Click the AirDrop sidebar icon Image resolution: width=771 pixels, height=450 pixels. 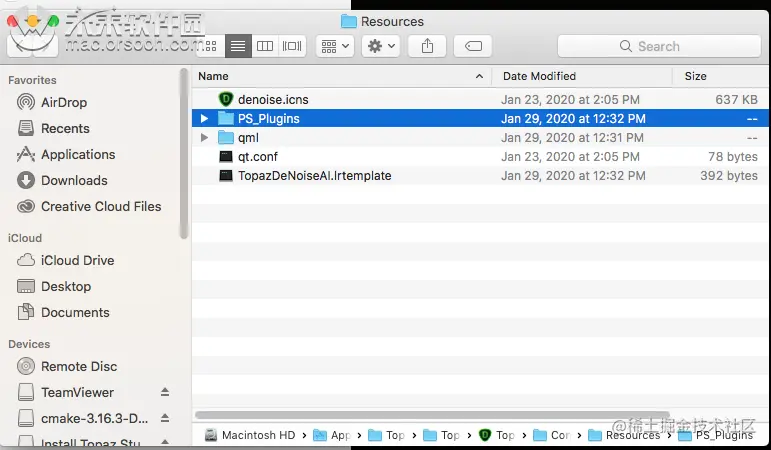point(26,102)
